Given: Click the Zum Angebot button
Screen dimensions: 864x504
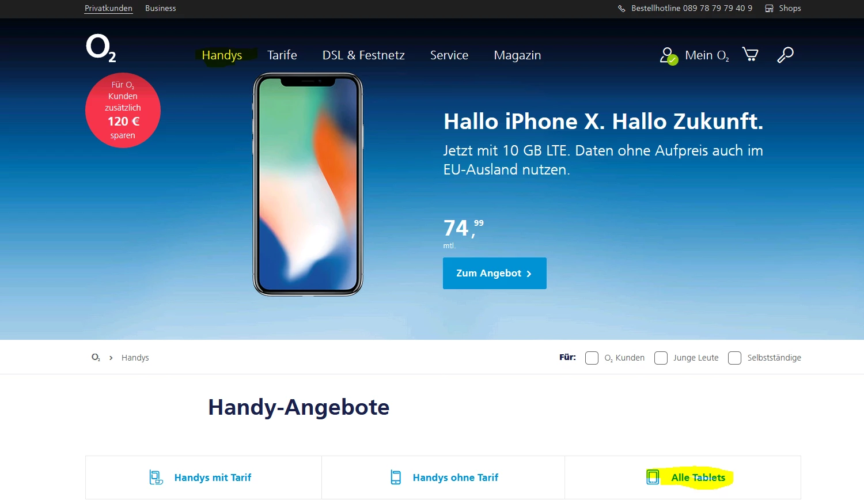Looking at the screenshot, I should [x=495, y=273].
